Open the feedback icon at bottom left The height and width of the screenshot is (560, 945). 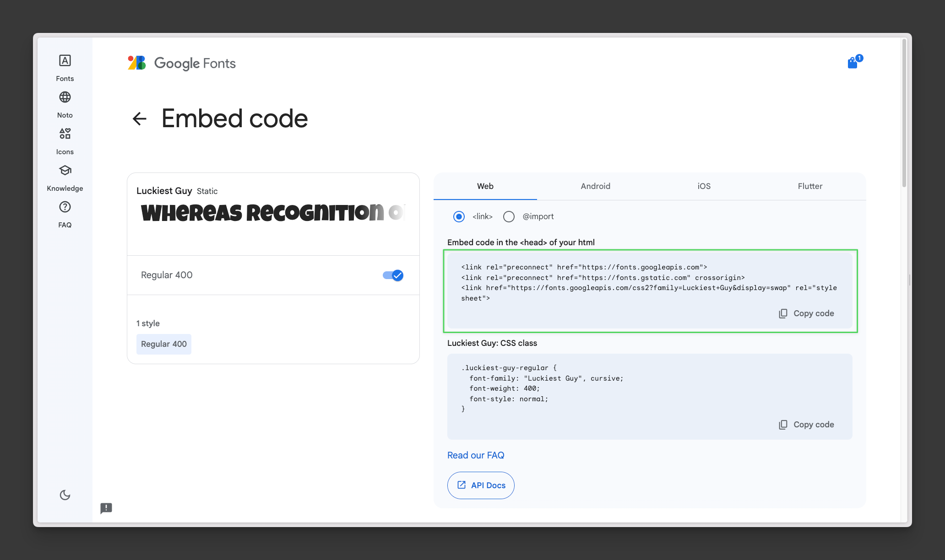(106, 508)
